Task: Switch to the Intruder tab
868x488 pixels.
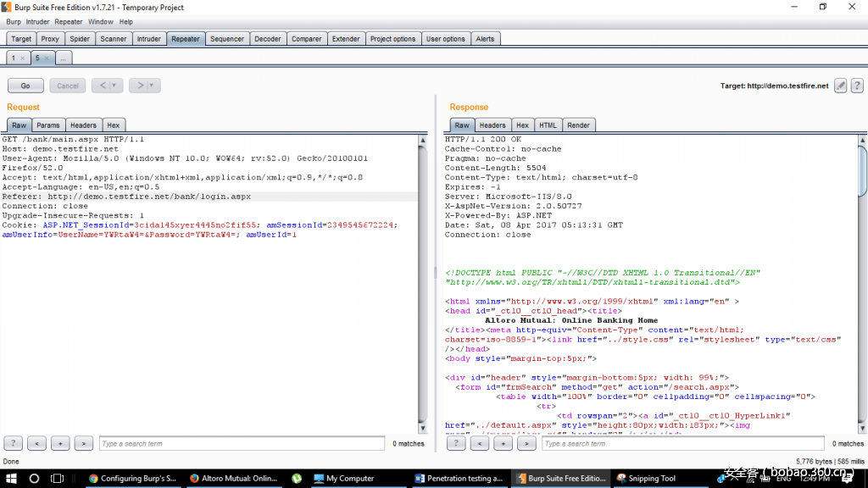Action: [148, 38]
